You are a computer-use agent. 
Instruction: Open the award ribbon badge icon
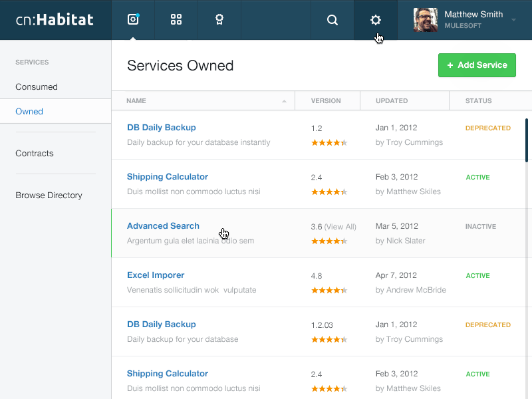[x=219, y=20]
